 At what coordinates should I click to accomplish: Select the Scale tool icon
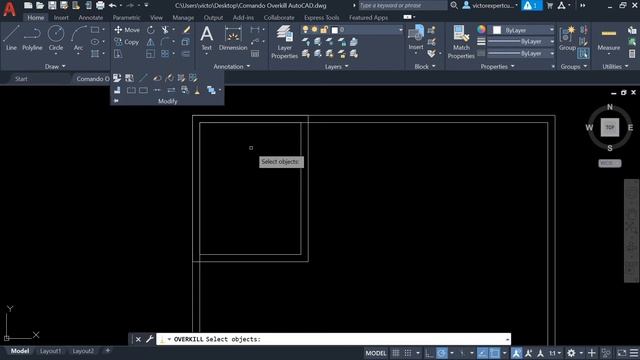pyautogui.click(x=151, y=54)
